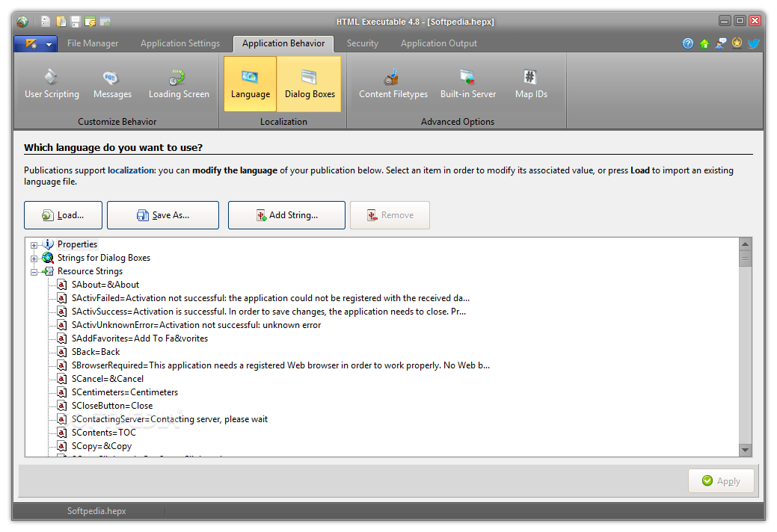Click the Open Project folder icon
Viewport: 777px width, 532px height.
click(x=61, y=21)
